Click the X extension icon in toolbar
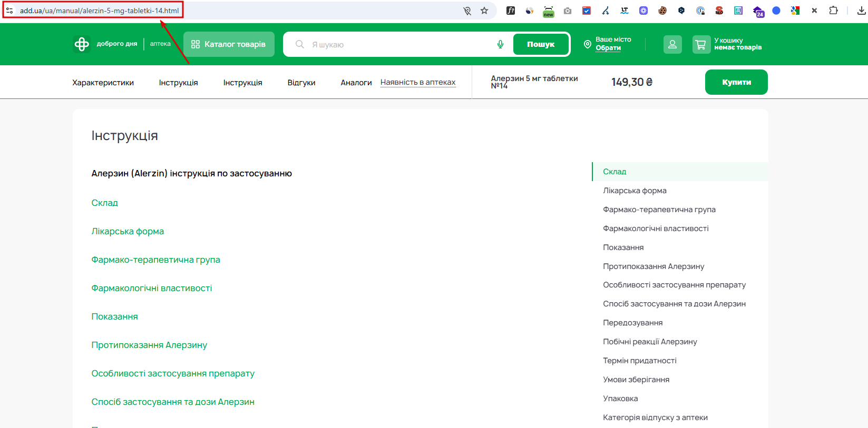 814,11
